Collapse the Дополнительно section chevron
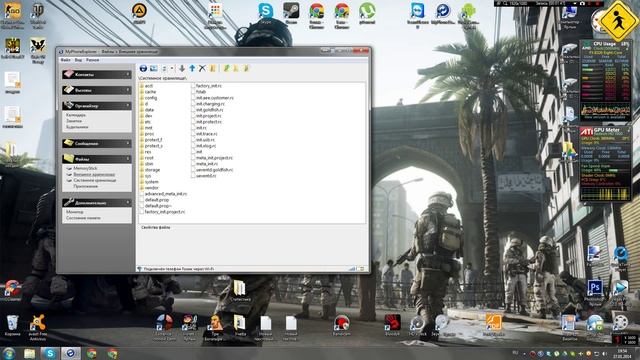Viewport: 640px width, 360px height. (x=128, y=203)
